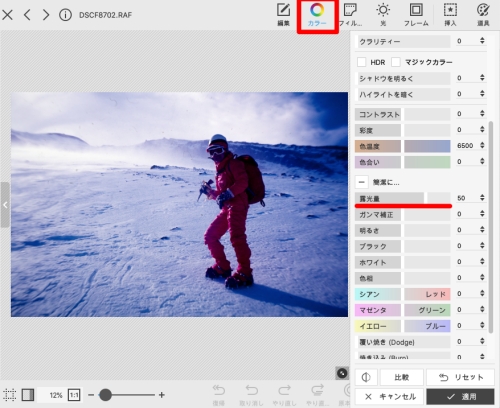This screenshot has width=500, height=408.
Task: Click the 適用 apply button
Action: pyautogui.click(x=460, y=397)
